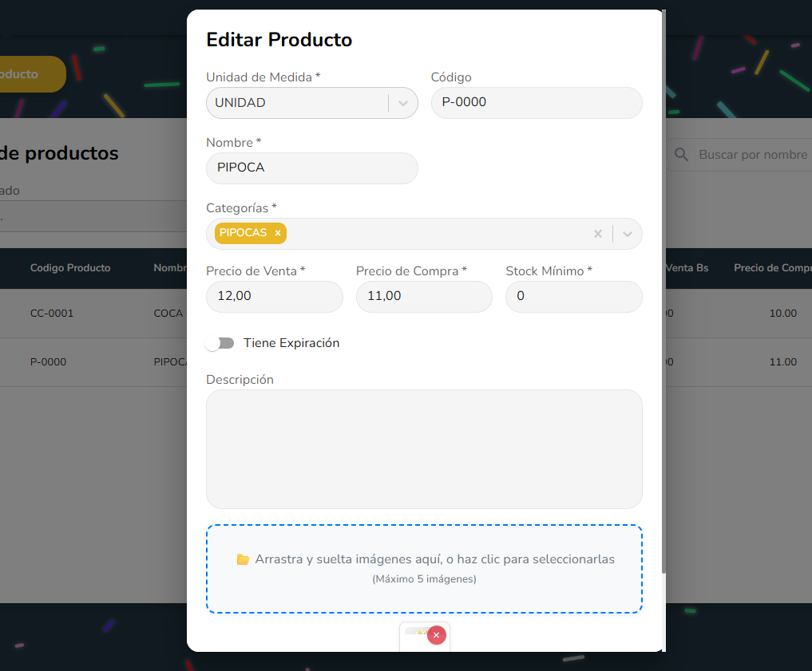Edit the Precio de Compra field
Viewport: 812px width, 671px height.
(x=423, y=297)
